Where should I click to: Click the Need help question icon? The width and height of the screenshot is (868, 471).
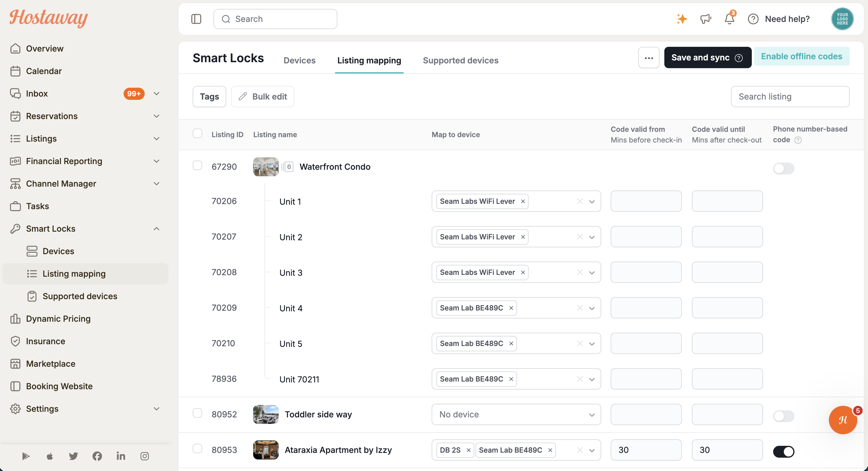point(753,19)
